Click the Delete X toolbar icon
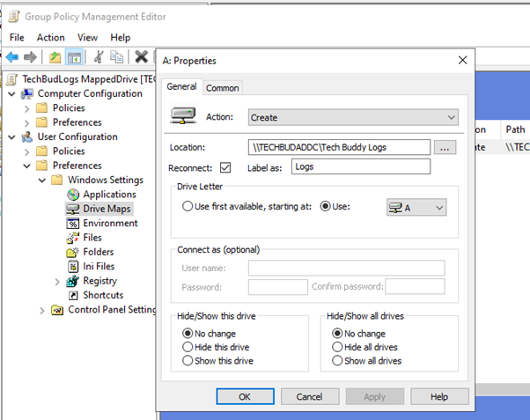 pyautogui.click(x=141, y=57)
